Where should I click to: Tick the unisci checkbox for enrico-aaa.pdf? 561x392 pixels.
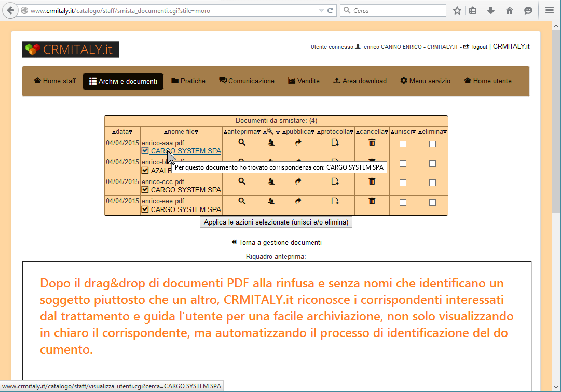tap(403, 144)
